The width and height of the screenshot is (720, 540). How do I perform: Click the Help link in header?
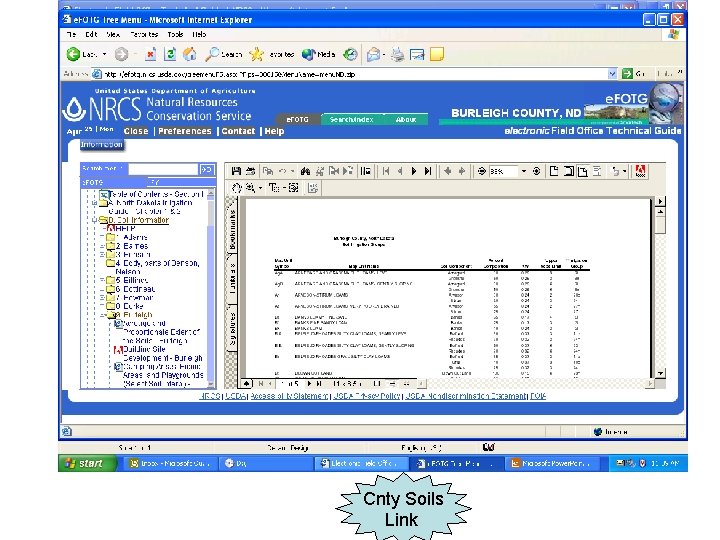[274, 131]
